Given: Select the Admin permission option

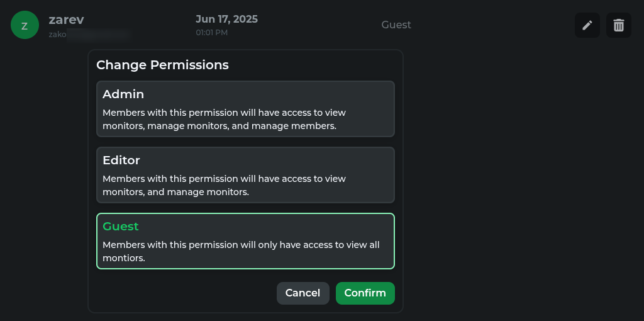Looking at the screenshot, I should pos(246,109).
